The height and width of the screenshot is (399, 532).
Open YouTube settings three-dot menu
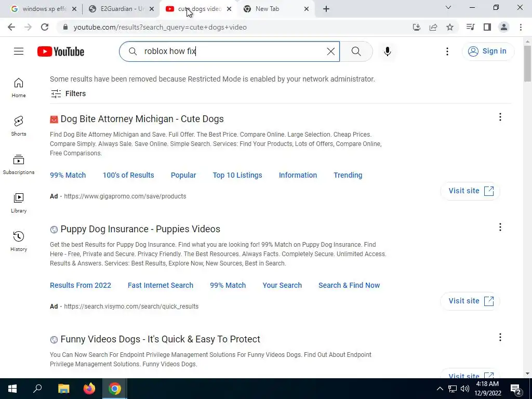click(447, 51)
